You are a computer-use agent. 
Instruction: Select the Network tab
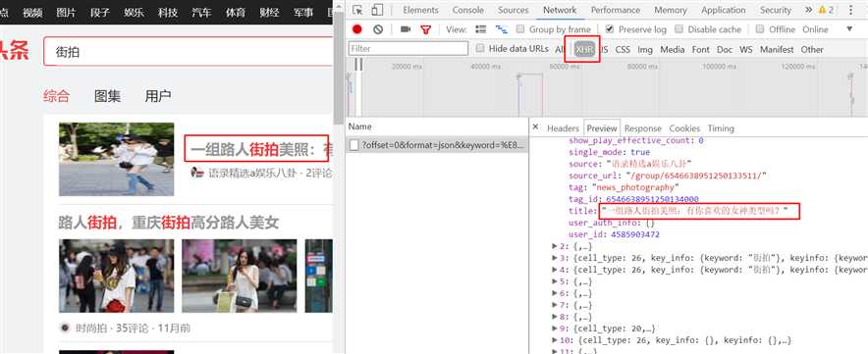tap(560, 10)
